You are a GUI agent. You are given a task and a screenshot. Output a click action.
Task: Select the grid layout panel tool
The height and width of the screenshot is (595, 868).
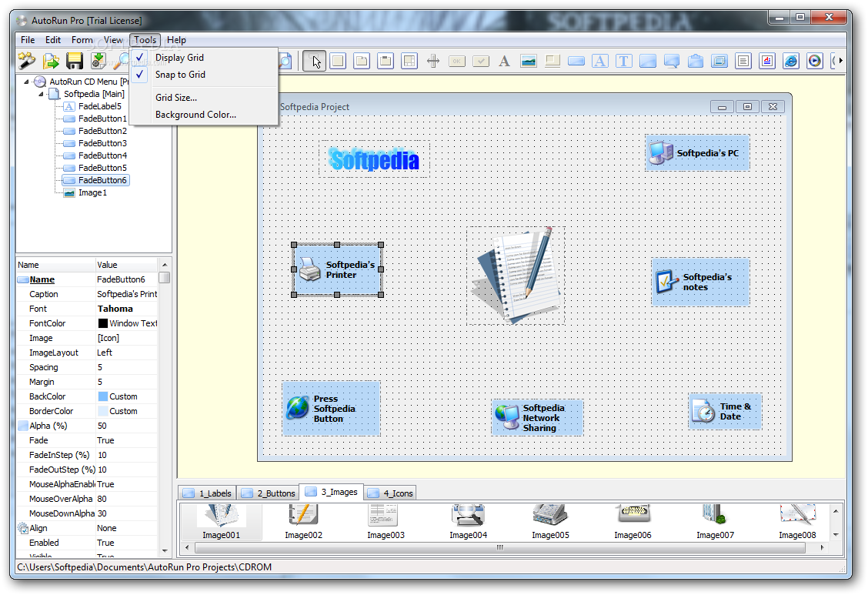pyautogui.click(x=409, y=61)
